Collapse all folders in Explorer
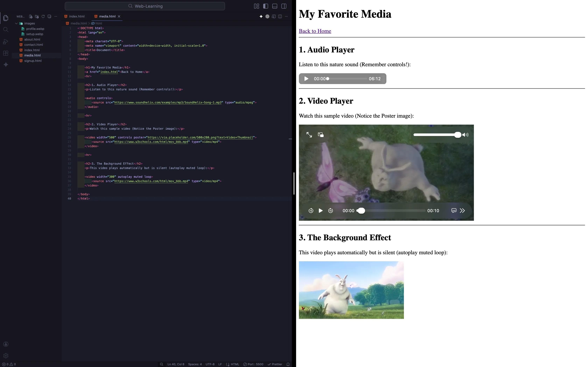588x367 pixels. click(x=49, y=16)
